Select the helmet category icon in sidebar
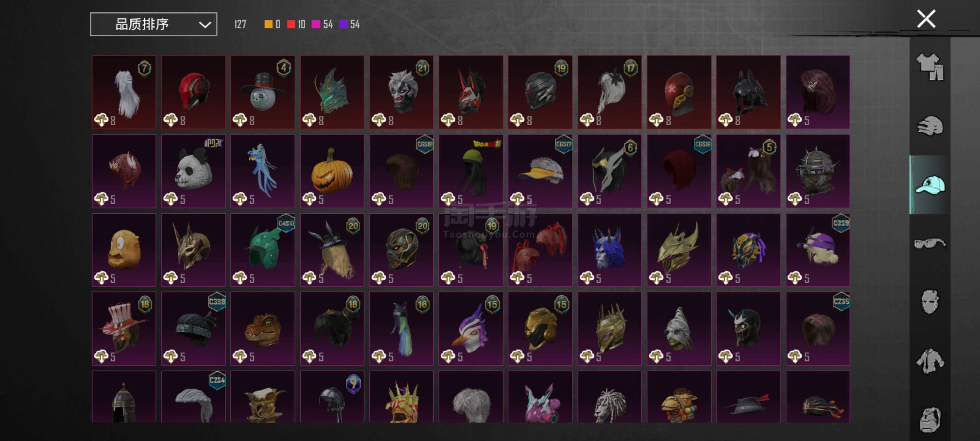Viewport: 980px width, 441px height. pos(930,126)
